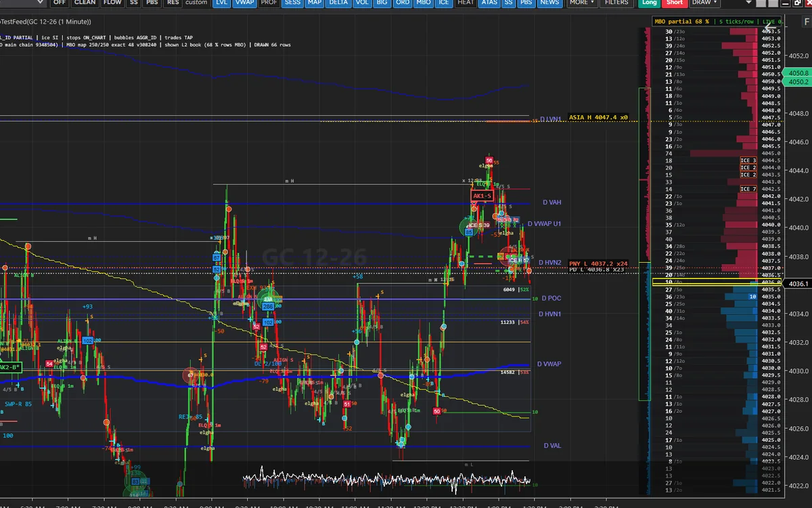Viewport: 812px width, 508px height.
Task: Open the FILTERS panel
Action: click(616, 3)
